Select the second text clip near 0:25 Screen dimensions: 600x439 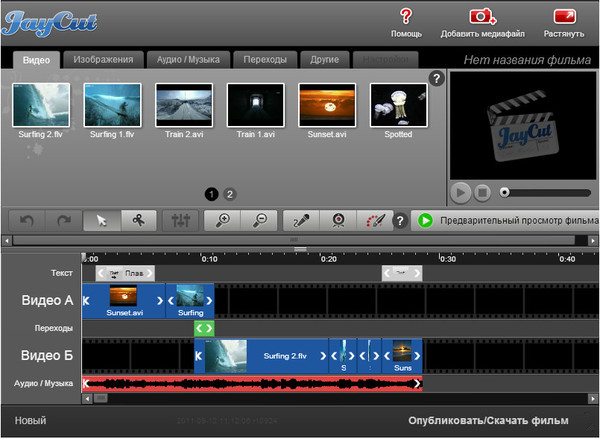(402, 273)
